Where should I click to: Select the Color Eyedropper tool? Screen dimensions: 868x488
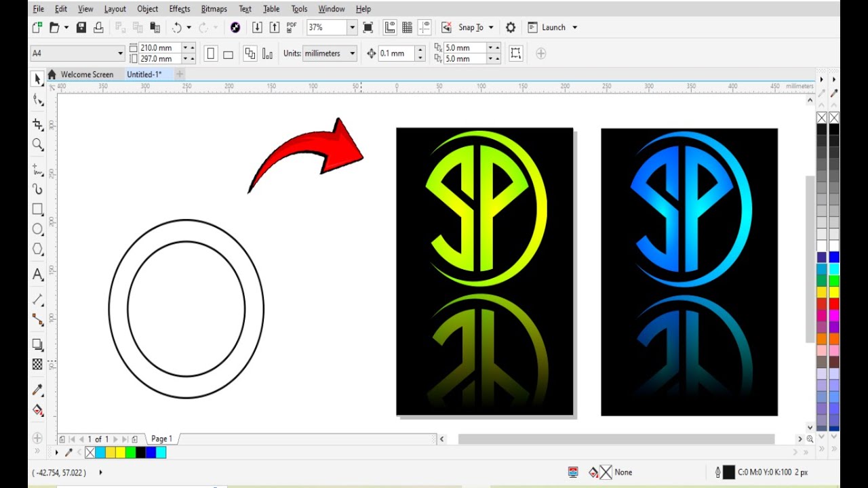point(38,390)
